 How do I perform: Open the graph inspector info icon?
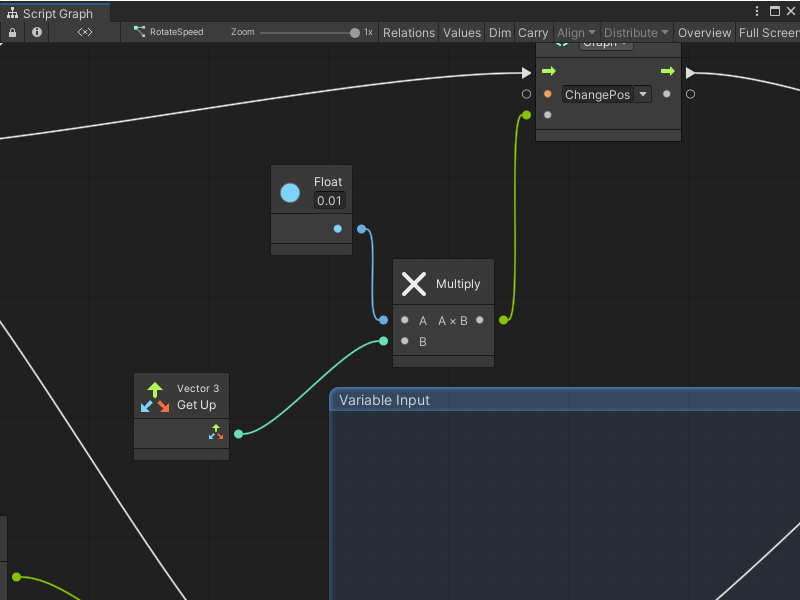click(36, 32)
